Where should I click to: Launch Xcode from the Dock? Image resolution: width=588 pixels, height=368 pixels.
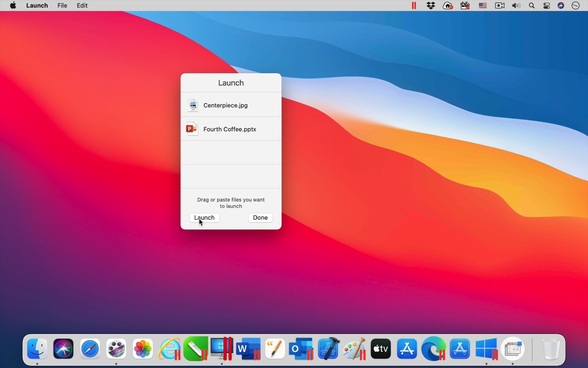328,348
